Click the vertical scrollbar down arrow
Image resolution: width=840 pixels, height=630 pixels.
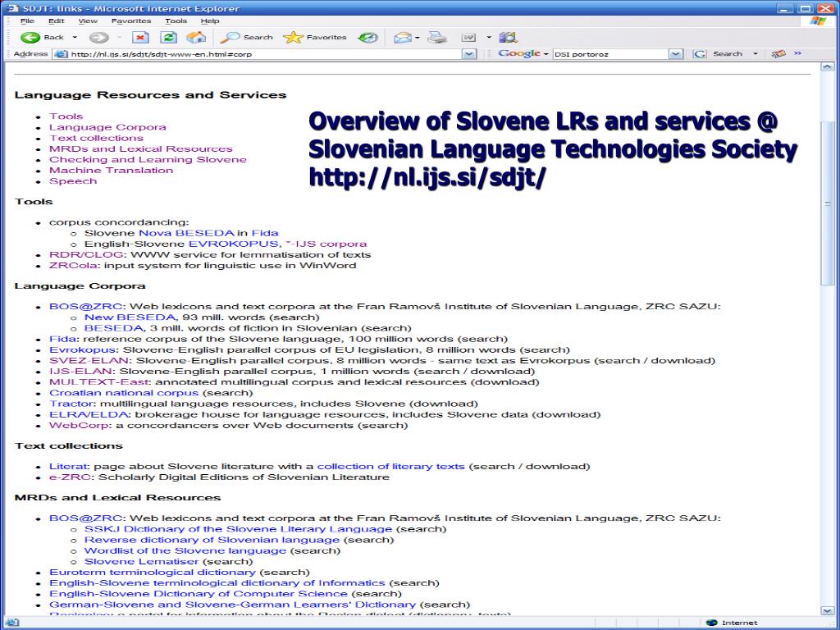[827, 610]
